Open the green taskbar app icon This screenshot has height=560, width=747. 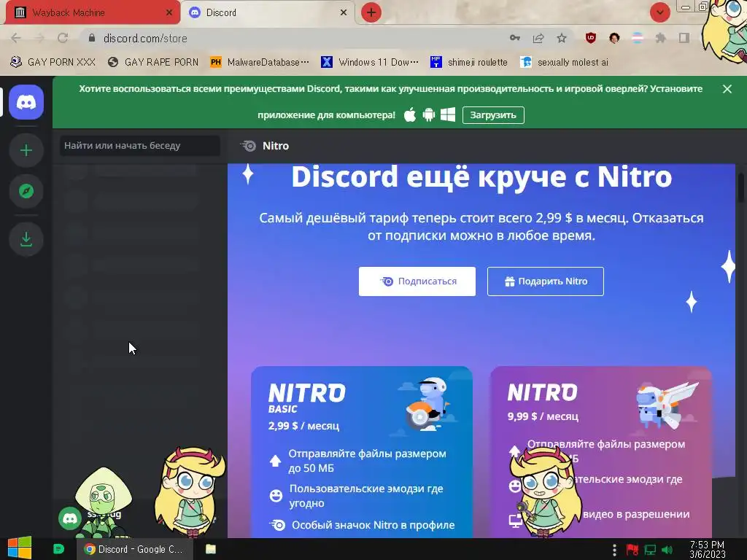[x=58, y=549]
